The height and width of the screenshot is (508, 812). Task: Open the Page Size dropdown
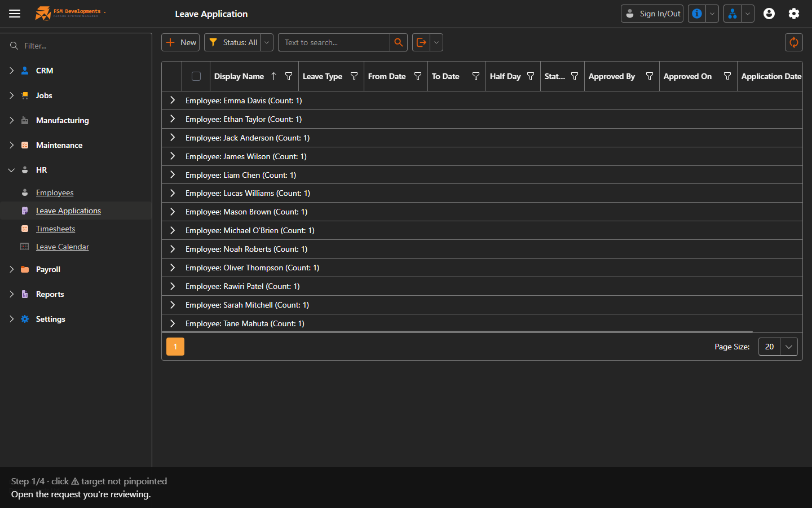tap(789, 347)
